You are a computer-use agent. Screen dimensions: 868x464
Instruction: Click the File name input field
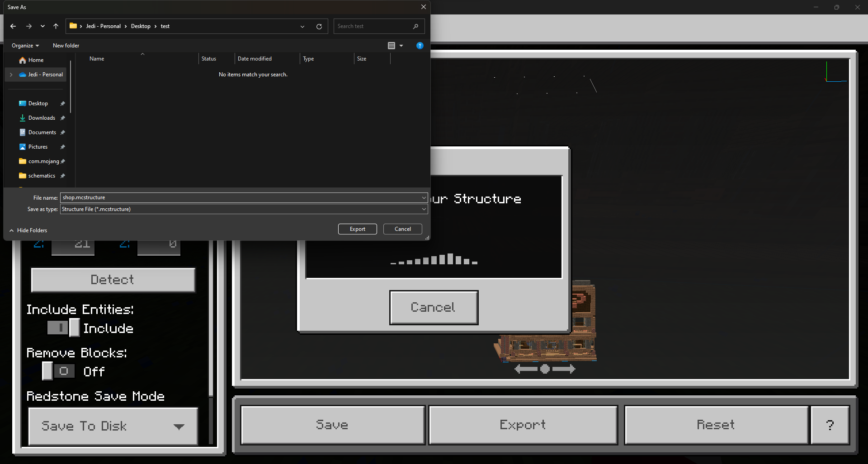pyautogui.click(x=241, y=197)
